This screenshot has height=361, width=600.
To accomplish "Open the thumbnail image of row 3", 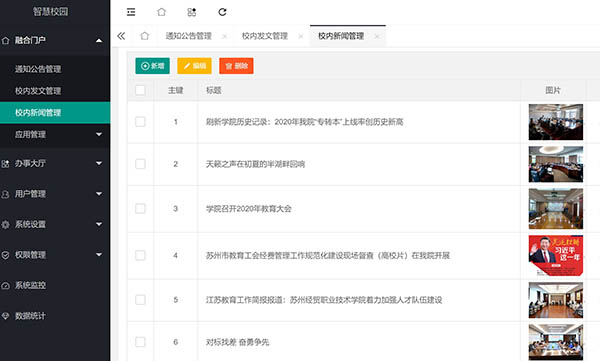I will tap(556, 209).
